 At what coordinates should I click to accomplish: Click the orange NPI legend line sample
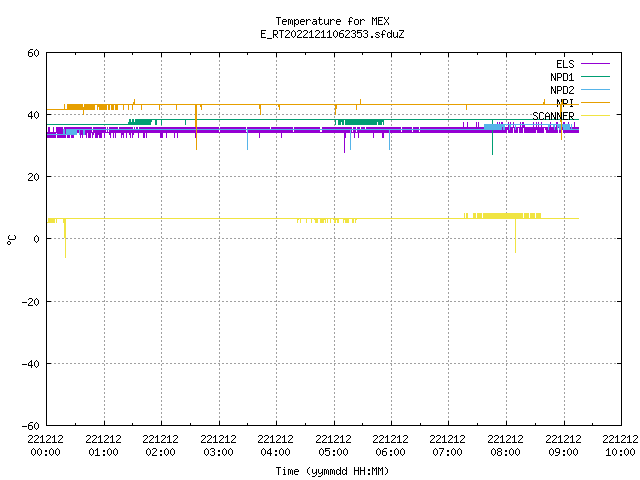click(x=595, y=102)
